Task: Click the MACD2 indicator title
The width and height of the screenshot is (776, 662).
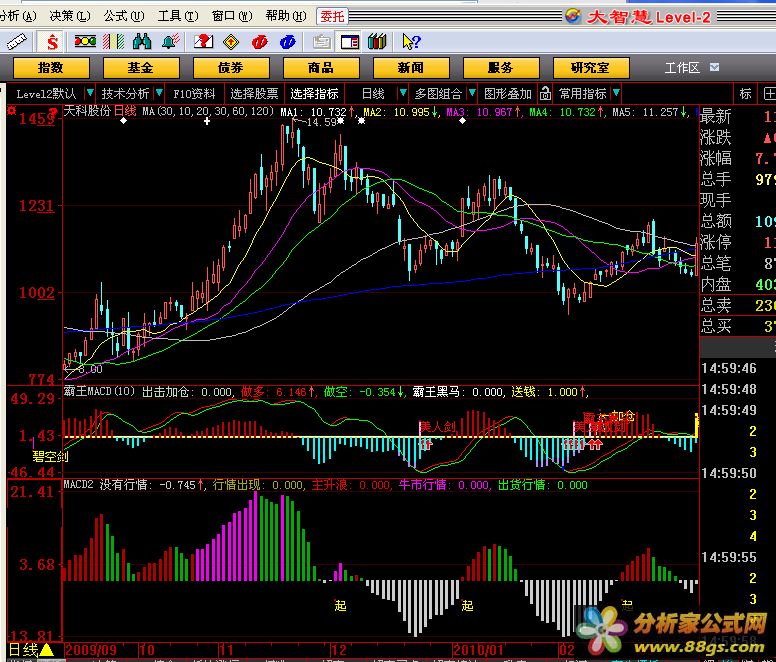Action: [x=78, y=484]
